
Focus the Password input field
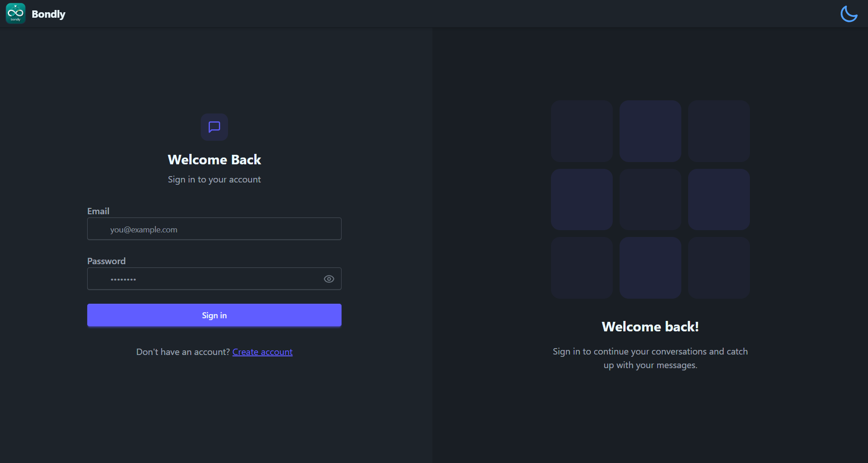(x=214, y=279)
